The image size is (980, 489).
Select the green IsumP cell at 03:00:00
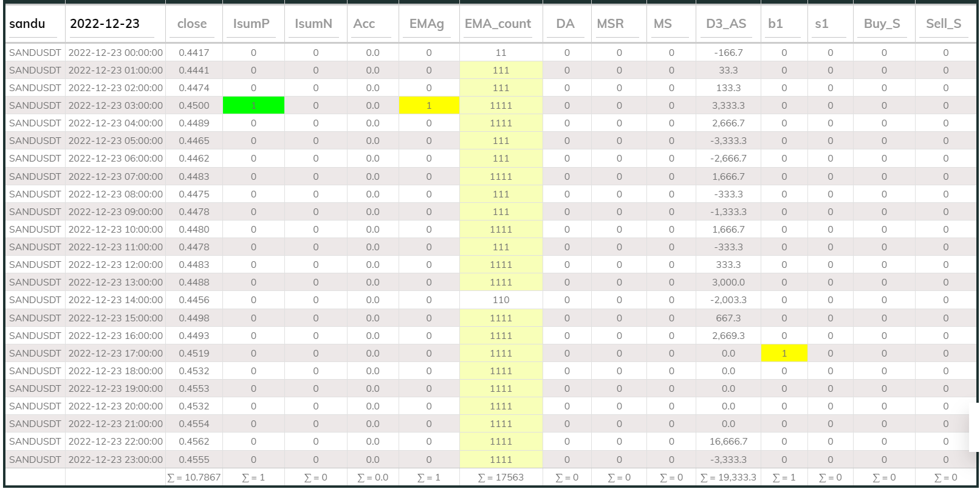[253, 105]
